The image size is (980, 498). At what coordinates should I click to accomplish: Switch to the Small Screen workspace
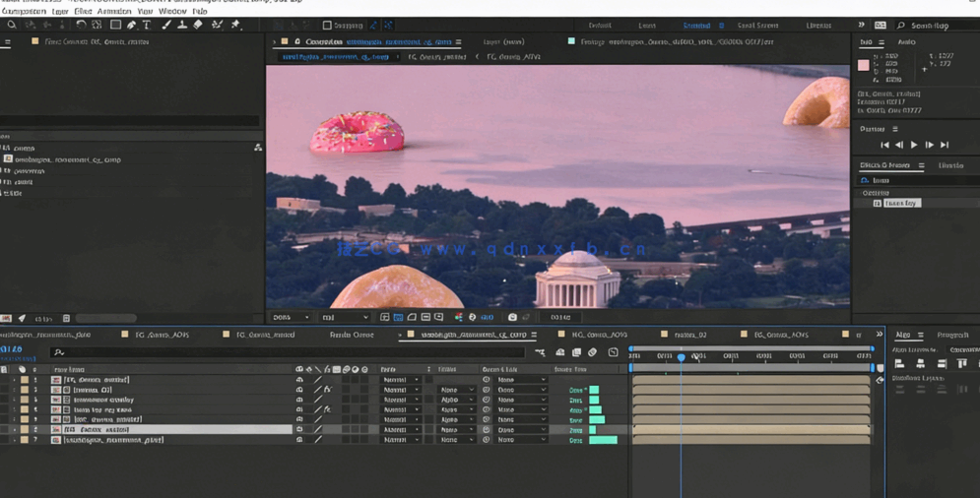(757, 26)
